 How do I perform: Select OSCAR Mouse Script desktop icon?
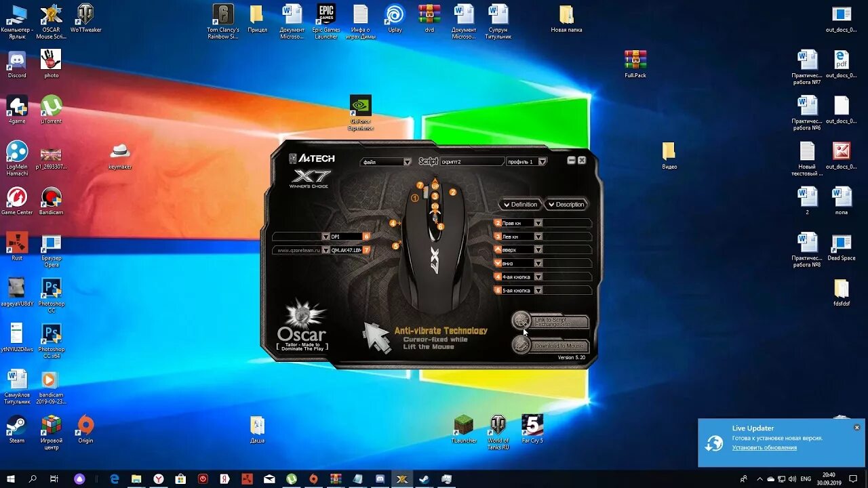click(52, 22)
